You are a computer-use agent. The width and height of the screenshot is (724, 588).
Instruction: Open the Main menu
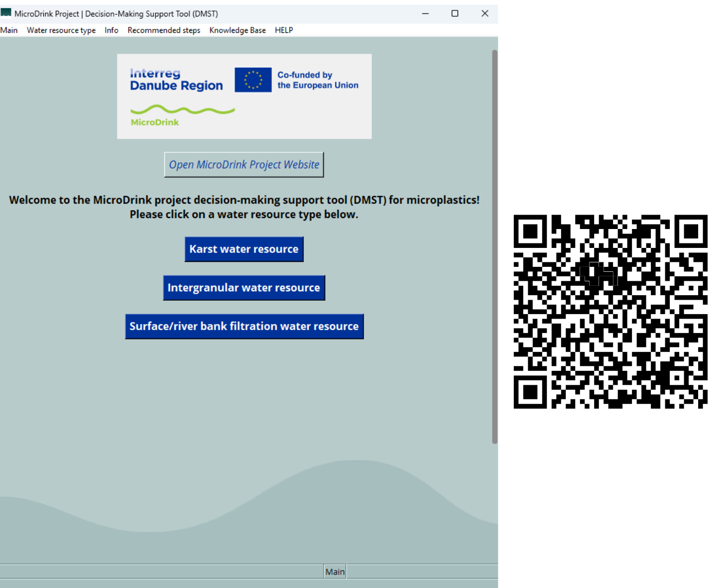click(9, 30)
